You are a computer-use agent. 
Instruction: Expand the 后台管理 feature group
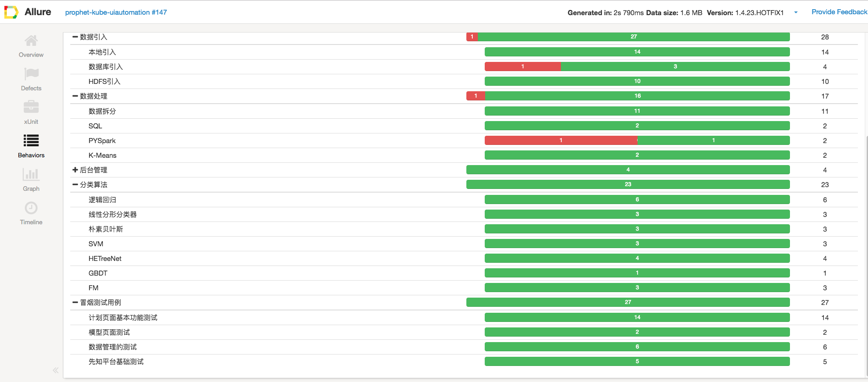75,170
